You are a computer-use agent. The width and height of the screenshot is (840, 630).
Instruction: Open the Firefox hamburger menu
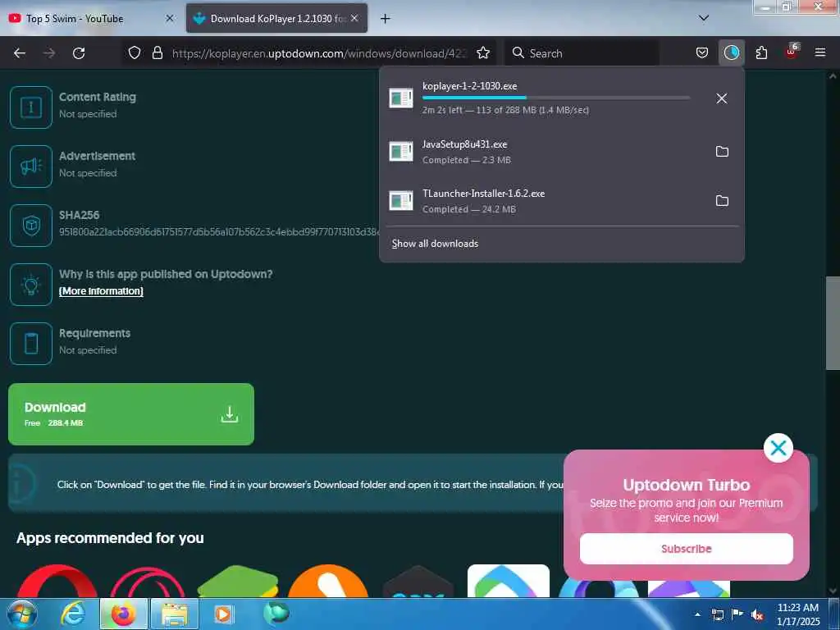pyautogui.click(x=819, y=52)
